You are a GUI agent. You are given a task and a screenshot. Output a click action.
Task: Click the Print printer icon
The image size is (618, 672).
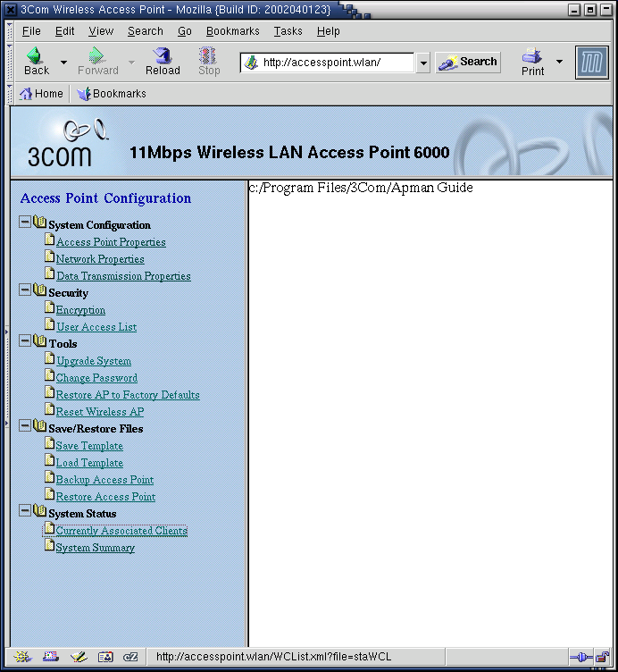[x=532, y=55]
